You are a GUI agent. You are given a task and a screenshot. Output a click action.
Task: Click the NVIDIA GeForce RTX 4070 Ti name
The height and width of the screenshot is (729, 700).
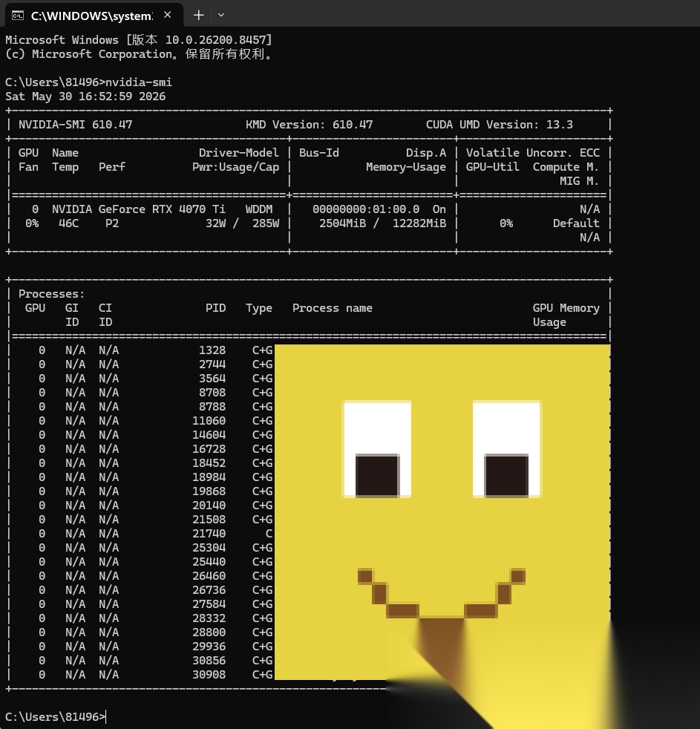pos(139,209)
